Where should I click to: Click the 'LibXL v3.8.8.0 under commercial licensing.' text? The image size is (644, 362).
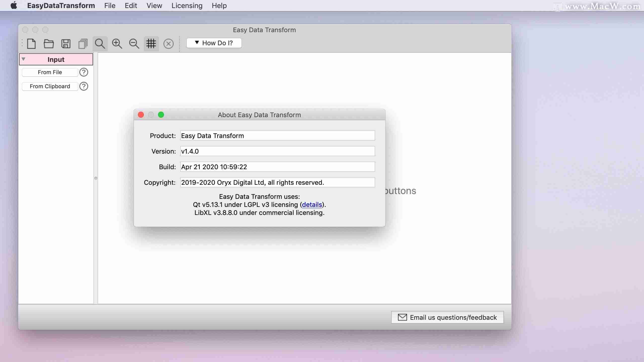259,213
